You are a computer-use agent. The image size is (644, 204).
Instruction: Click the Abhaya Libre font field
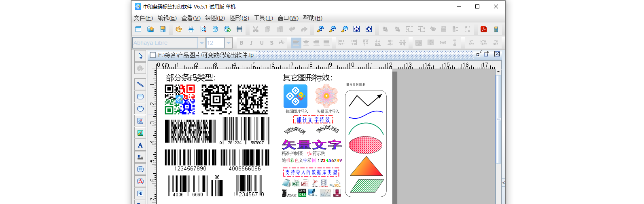[165, 43]
